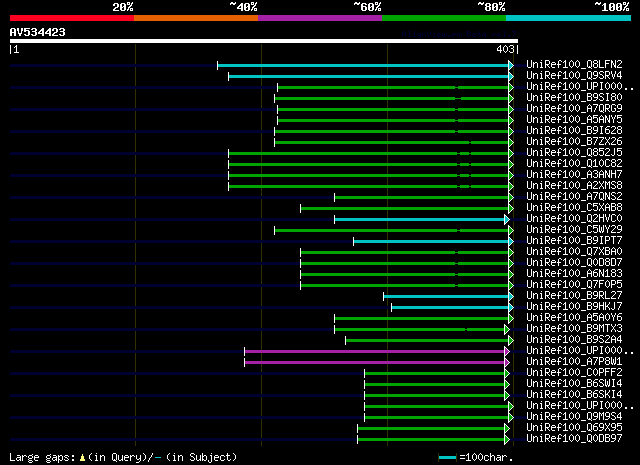Click the arrowhead ending the B9RL27 alignment
The height and width of the screenshot is (465, 640).
[511, 296]
